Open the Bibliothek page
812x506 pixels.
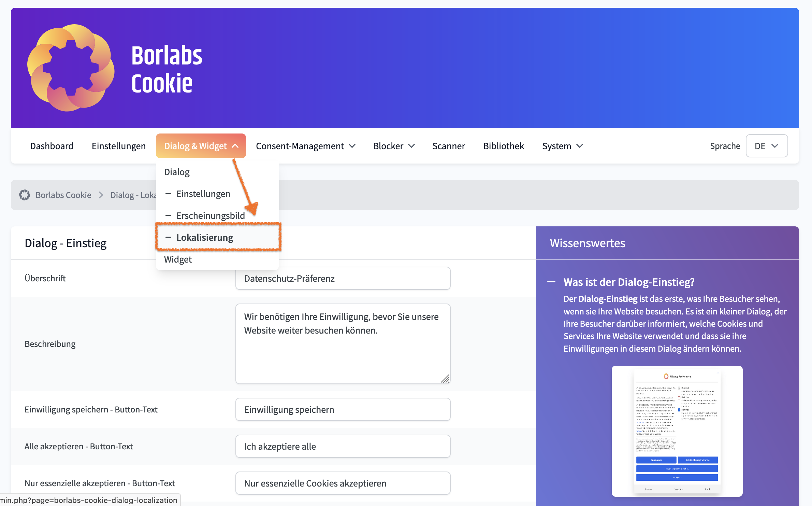[x=503, y=146]
